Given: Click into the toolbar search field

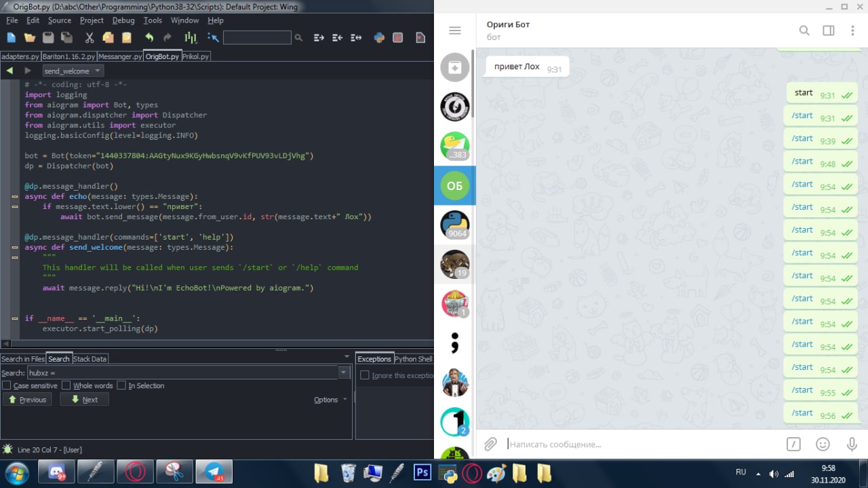Looking at the screenshot, I should click(257, 38).
